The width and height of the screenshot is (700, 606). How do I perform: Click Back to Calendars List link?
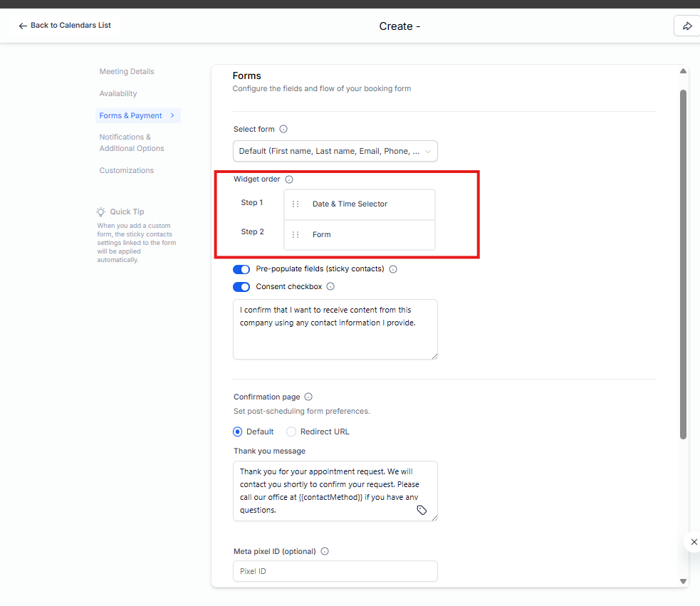click(x=65, y=26)
